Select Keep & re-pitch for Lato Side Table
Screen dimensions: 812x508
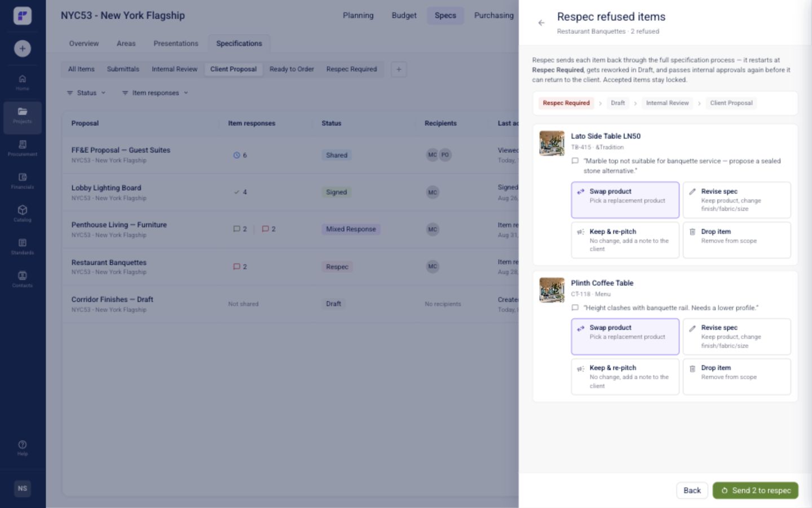(x=625, y=240)
